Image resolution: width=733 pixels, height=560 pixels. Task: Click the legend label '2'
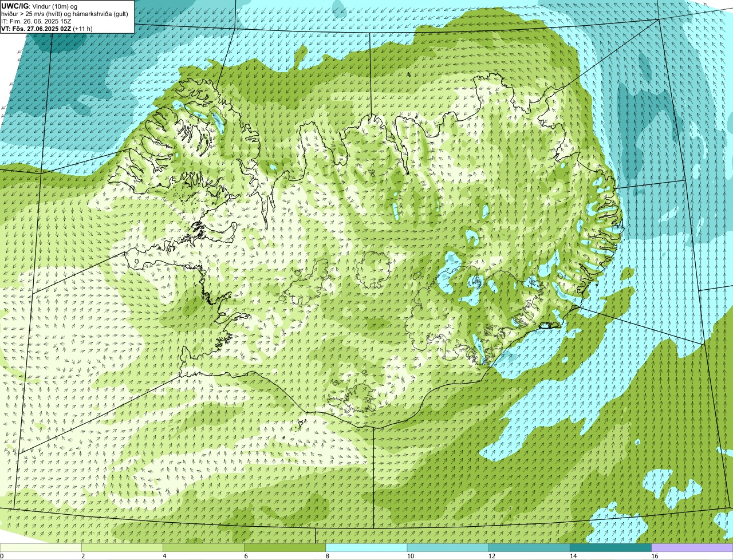83,556
